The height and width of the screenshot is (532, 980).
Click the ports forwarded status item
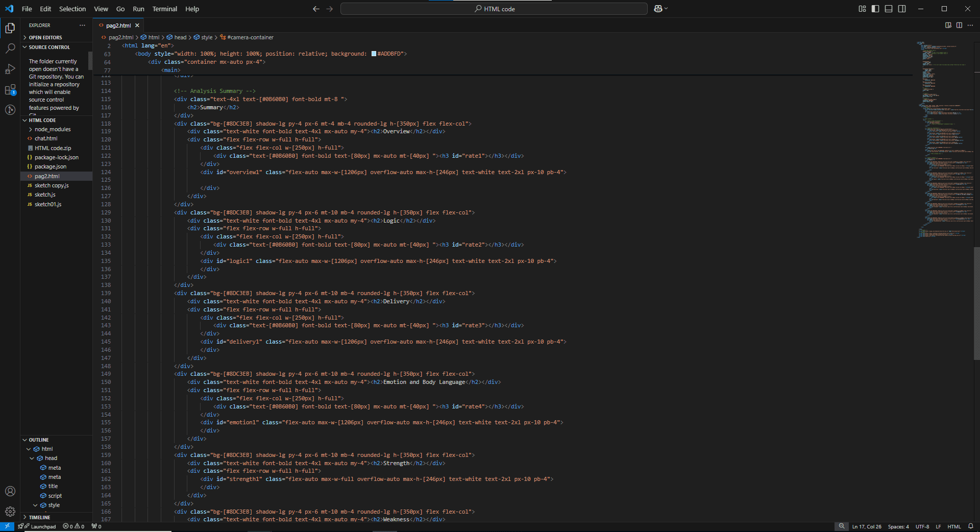96,526
